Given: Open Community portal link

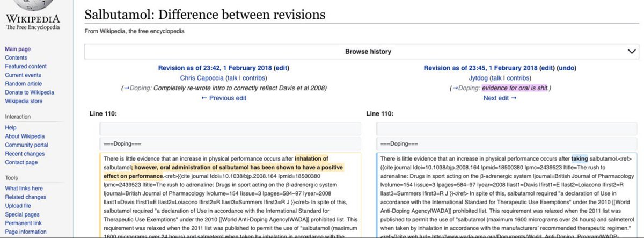Looking at the screenshot, I should pyautogui.click(x=26, y=145).
